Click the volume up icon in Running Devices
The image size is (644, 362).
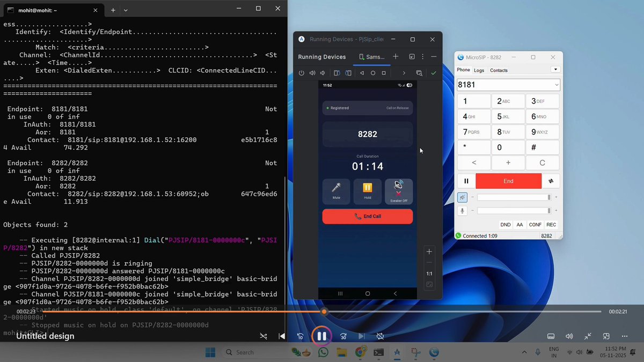[312, 73]
